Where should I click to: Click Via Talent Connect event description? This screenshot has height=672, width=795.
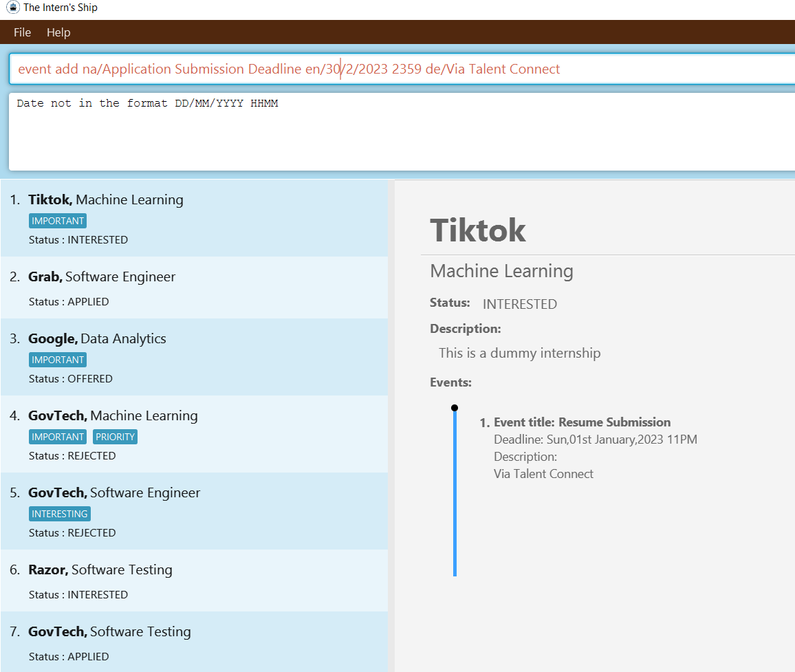[543, 474]
